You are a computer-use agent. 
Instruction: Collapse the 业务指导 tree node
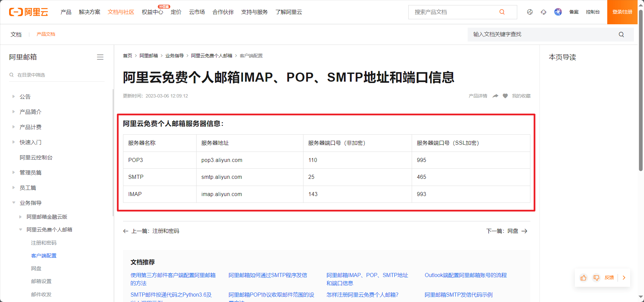coord(13,203)
